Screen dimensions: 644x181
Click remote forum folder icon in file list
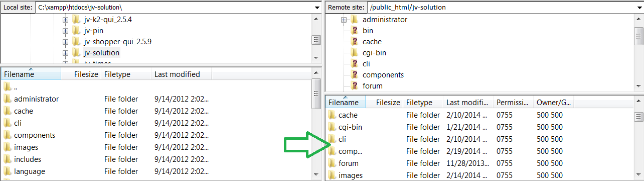(332, 163)
